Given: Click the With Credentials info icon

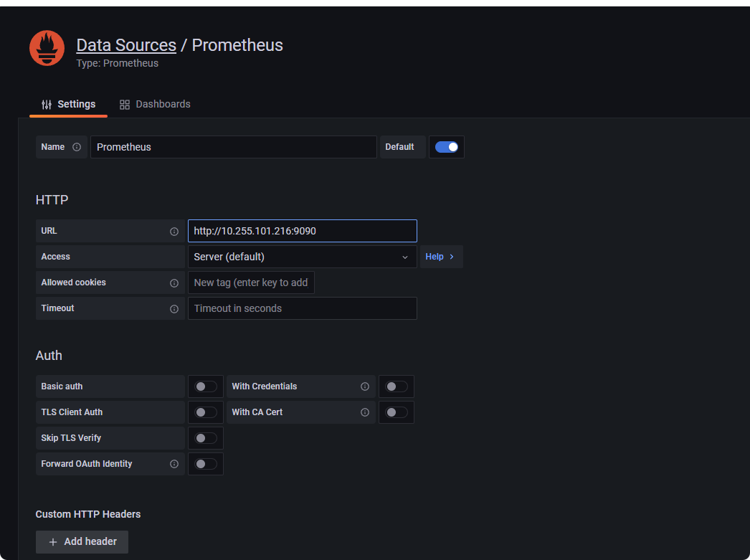Looking at the screenshot, I should click(x=365, y=386).
